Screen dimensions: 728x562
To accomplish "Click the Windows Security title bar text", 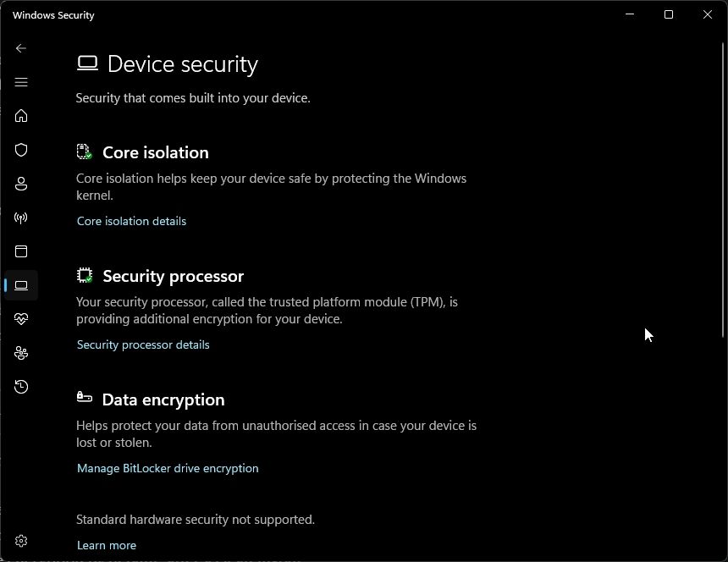I will click(53, 14).
